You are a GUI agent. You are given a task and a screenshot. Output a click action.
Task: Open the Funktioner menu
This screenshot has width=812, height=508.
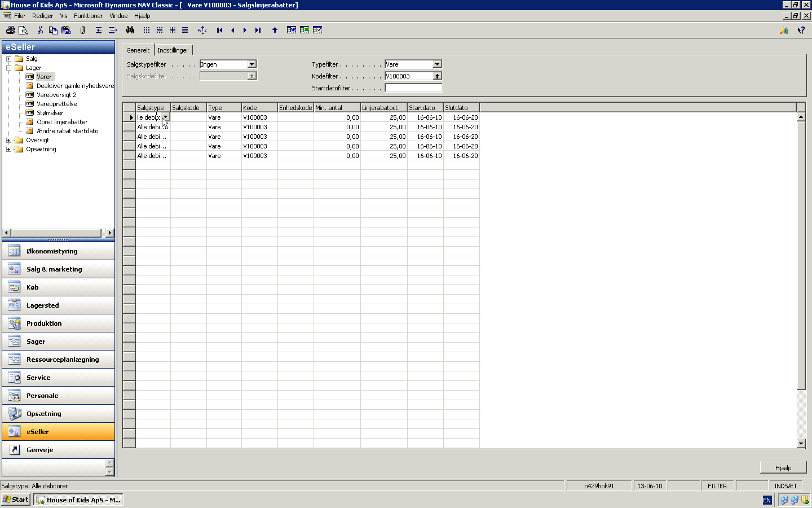coord(89,16)
